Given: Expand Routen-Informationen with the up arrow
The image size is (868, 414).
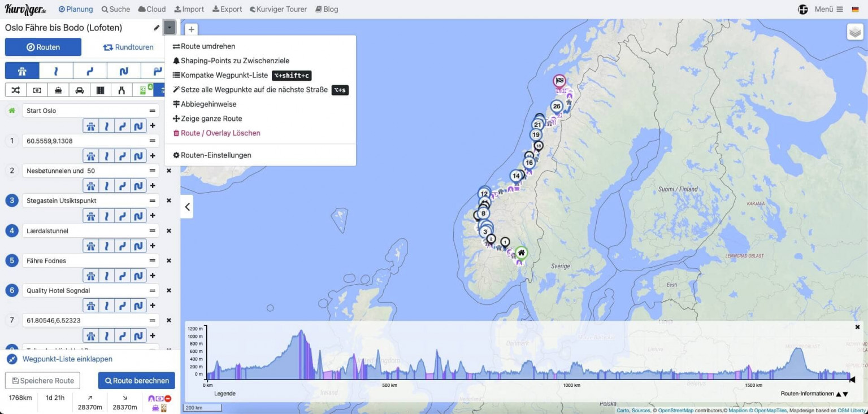Looking at the screenshot, I should click(839, 394).
